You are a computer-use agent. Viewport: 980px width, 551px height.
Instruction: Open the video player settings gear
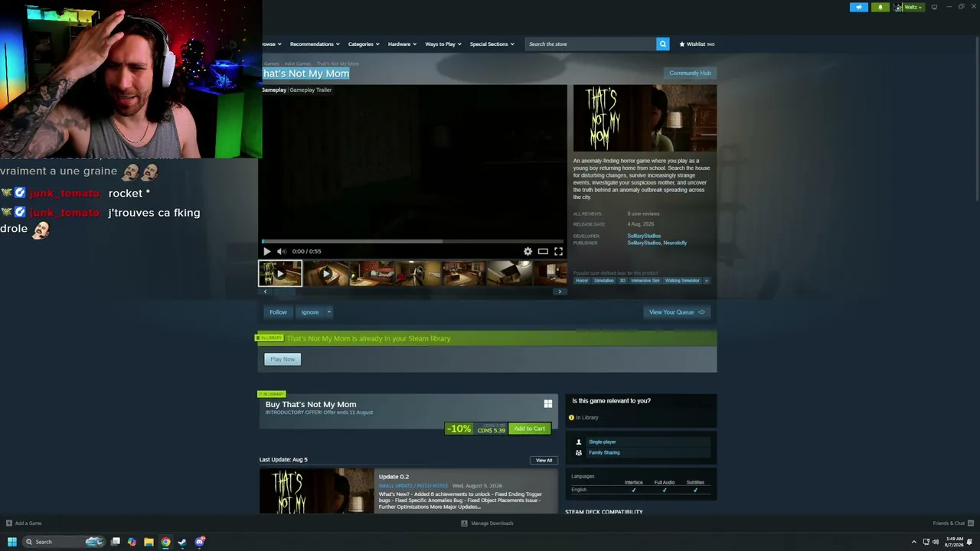click(x=528, y=251)
